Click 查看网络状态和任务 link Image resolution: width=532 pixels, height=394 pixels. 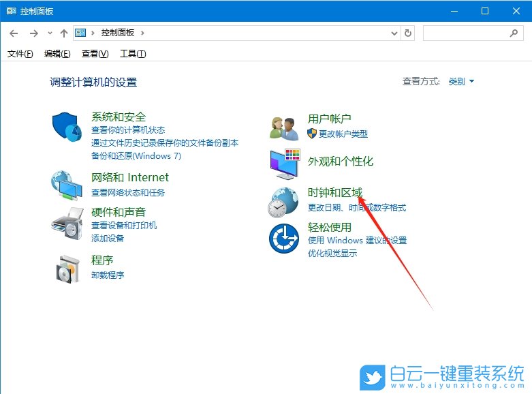coord(128,193)
